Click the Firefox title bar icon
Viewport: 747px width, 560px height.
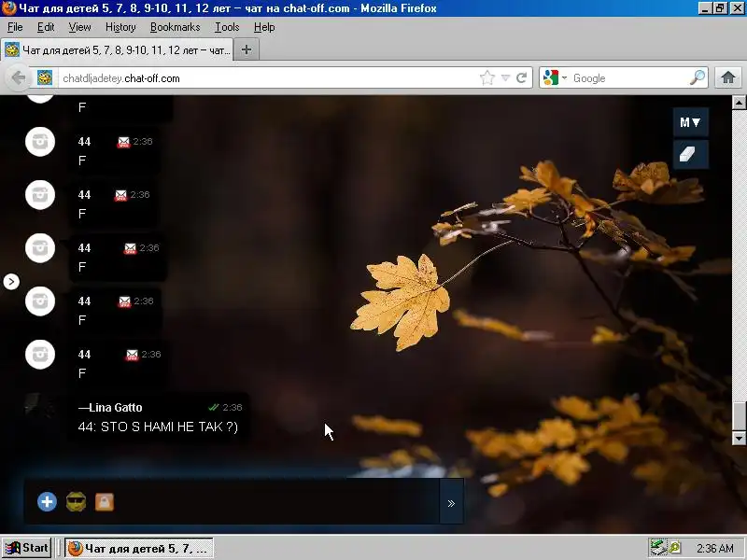[9, 8]
